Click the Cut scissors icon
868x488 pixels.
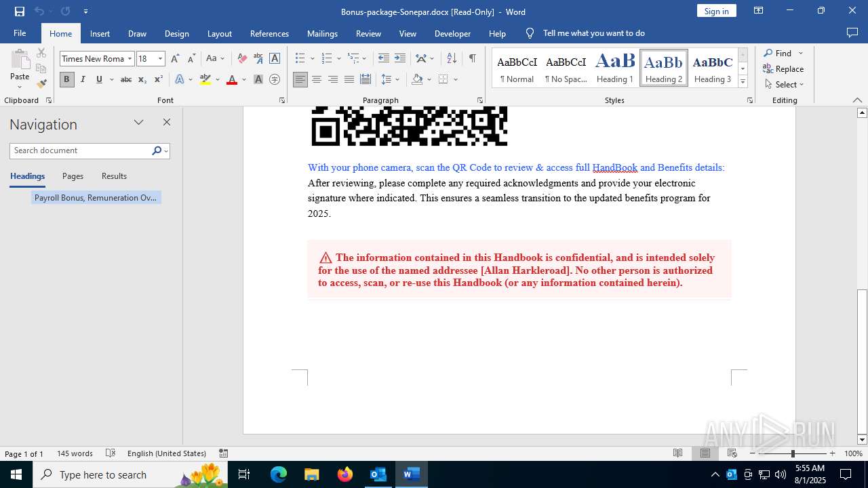pos(41,53)
